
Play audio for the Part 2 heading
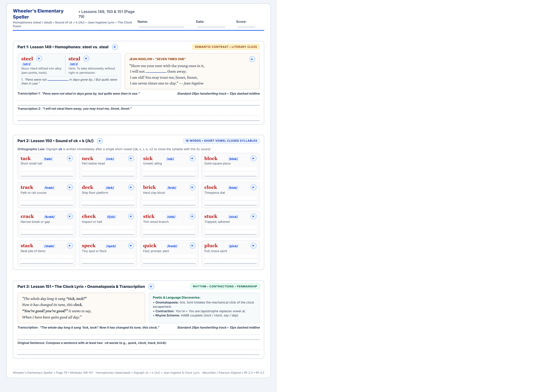pyautogui.click(x=100, y=141)
